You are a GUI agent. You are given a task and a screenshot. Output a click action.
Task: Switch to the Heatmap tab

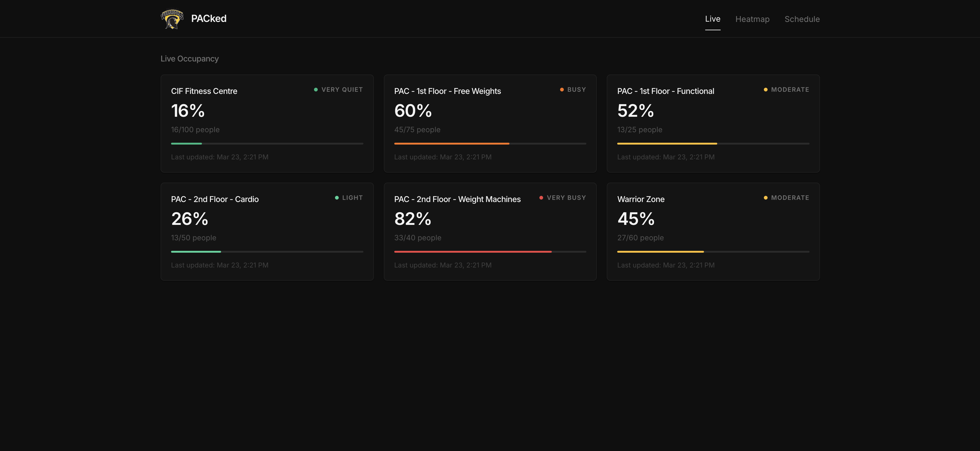coord(752,19)
